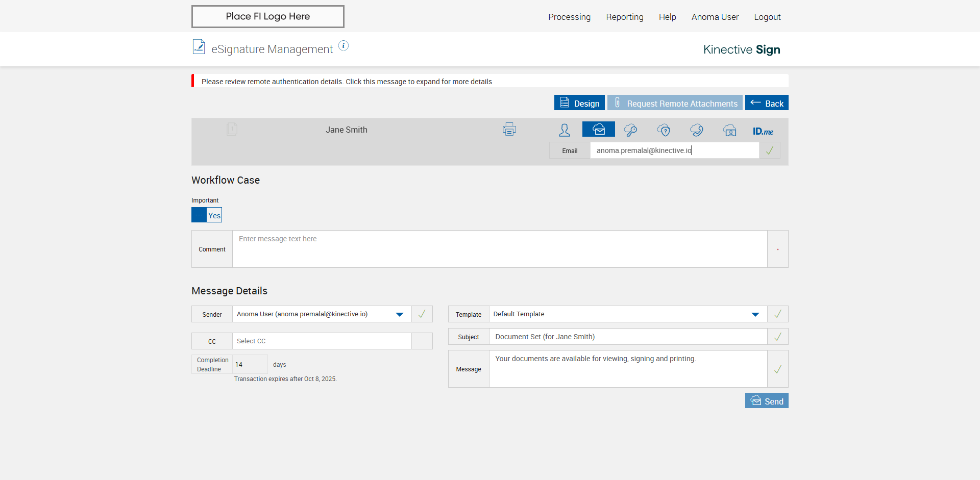
Task: Click the checkmark next to Message box
Action: coord(777,369)
